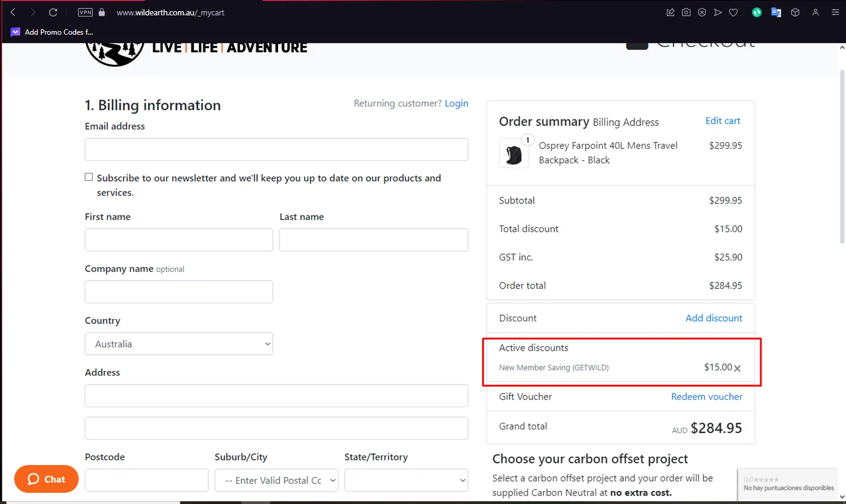Viewport: 846px width, 504px height.
Task: Click the browser forward arrow
Action: 33,12
